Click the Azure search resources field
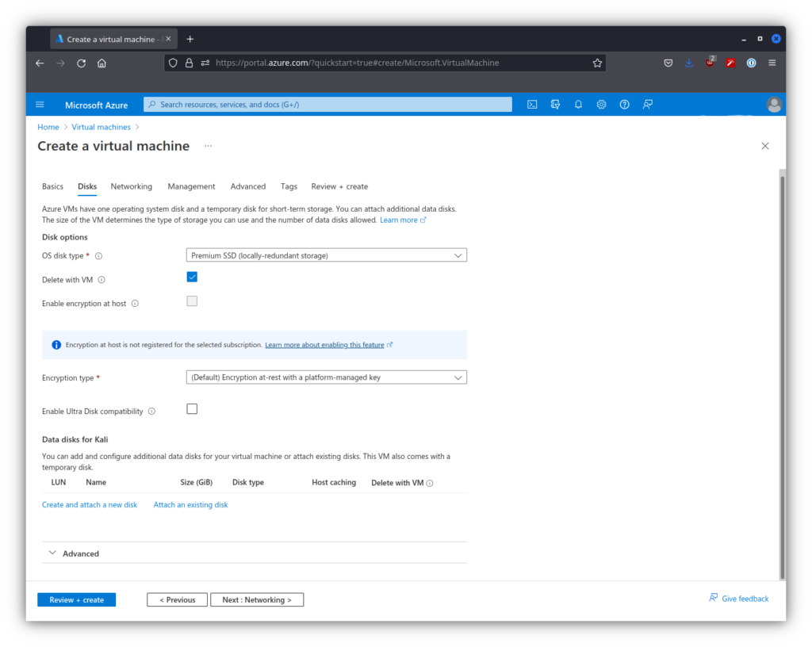 [x=327, y=105]
